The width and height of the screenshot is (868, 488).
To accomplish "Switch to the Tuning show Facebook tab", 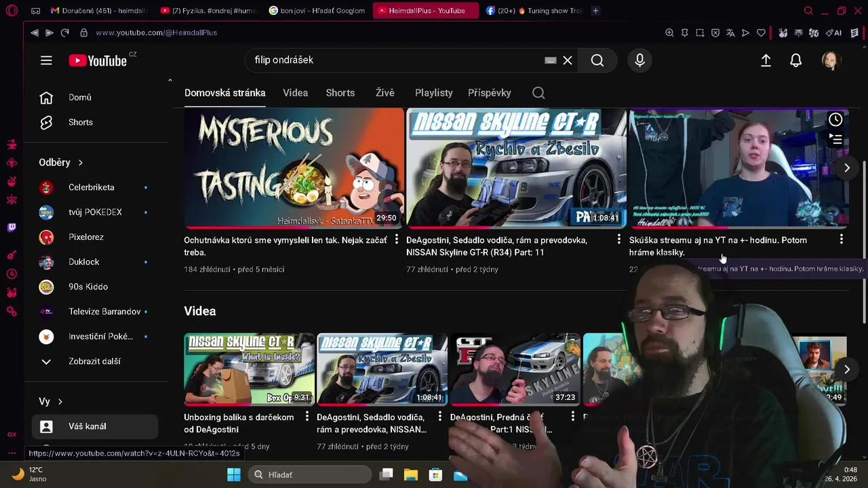I will click(534, 11).
